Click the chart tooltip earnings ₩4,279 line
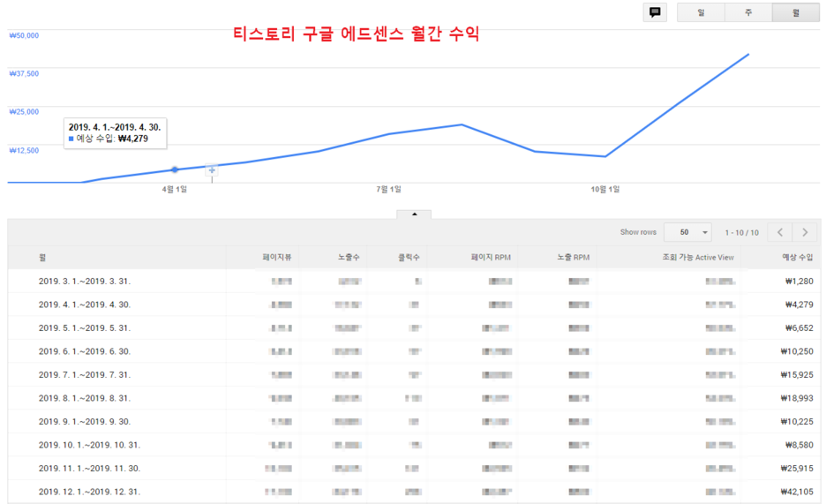This screenshot has height=504, width=826. pos(109,139)
